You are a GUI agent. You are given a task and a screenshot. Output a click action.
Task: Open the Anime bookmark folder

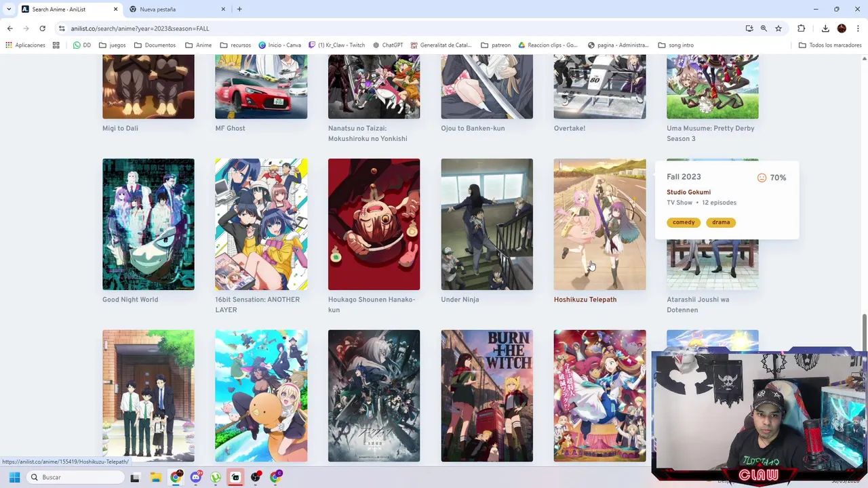[x=198, y=45]
